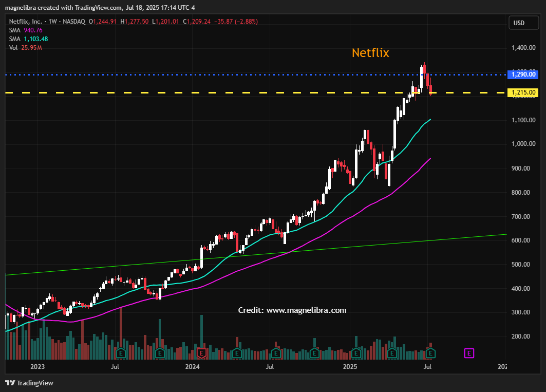
Task: Click the earnings E marker near 2025 label
Action: [x=356, y=353]
